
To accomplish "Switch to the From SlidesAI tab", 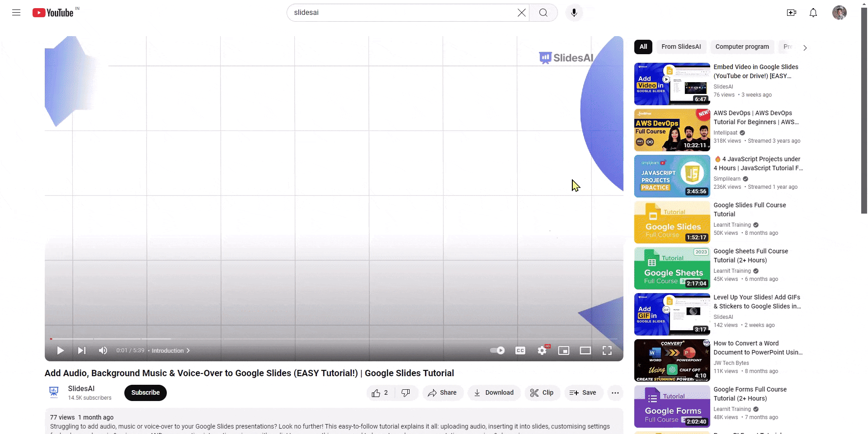I will point(681,47).
